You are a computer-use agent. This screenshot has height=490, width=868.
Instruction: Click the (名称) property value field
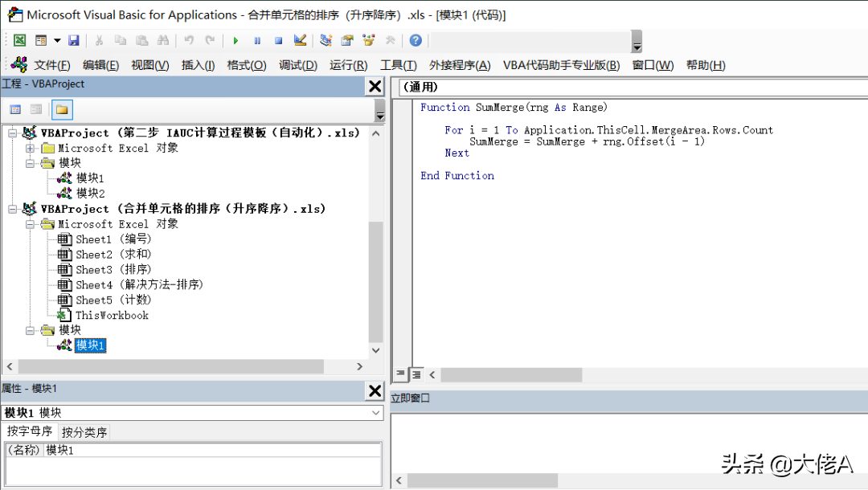[212, 450]
